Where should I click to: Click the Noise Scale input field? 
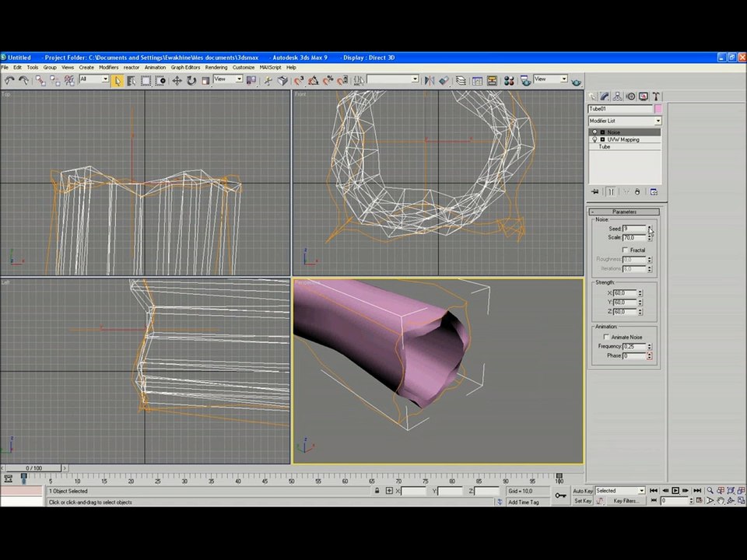coord(634,238)
